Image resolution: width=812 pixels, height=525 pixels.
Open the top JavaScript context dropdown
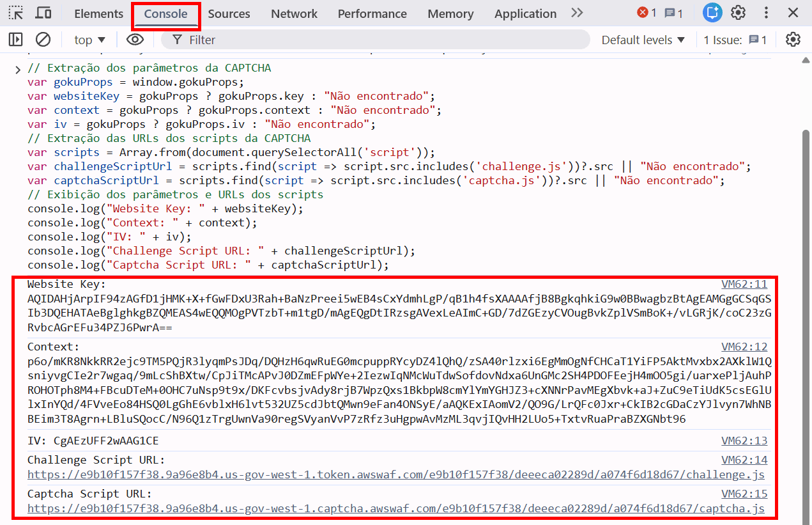pyautogui.click(x=89, y=40)
